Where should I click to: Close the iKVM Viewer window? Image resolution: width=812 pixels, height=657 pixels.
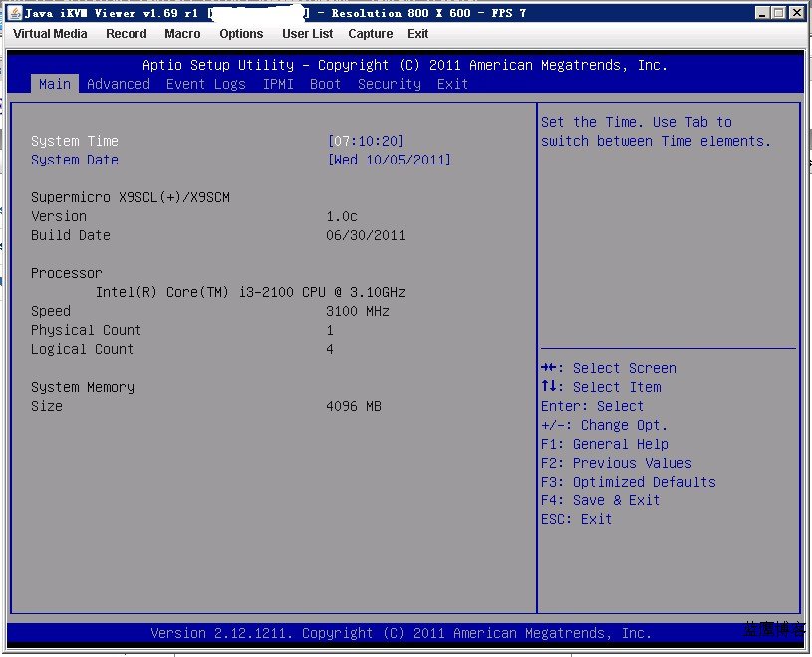click(796, 13)
